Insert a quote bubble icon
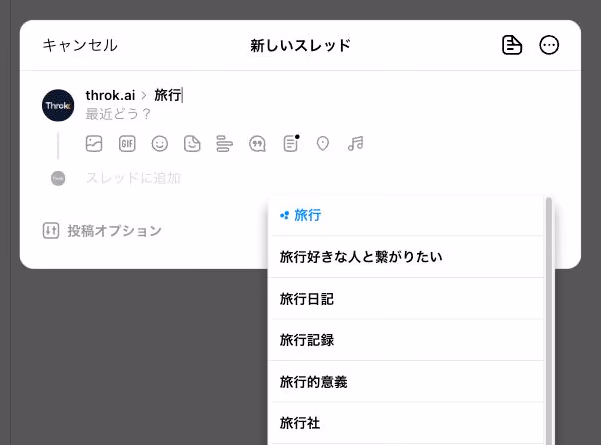The image size is (601, 445). pos(257,144)
